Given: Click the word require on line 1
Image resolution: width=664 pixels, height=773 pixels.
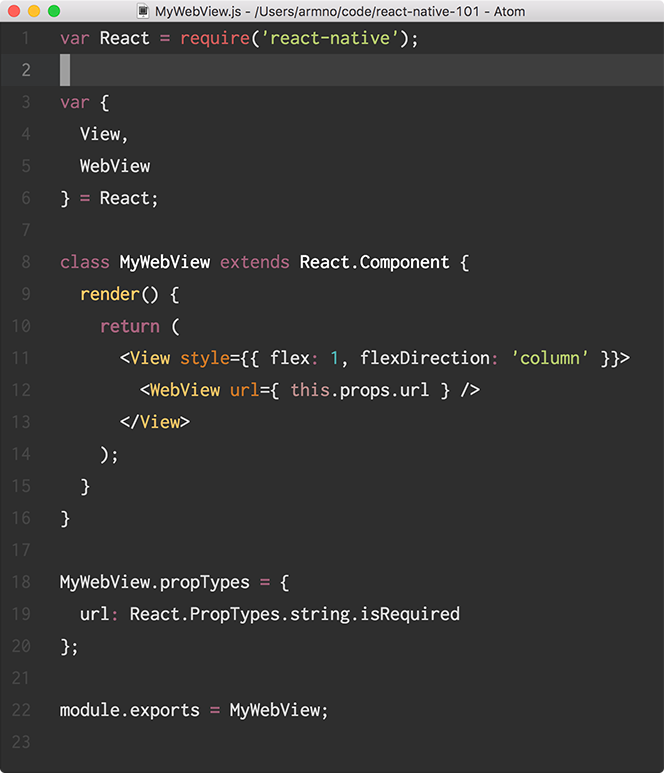Looking at the screenshot, I should point(214,38).
